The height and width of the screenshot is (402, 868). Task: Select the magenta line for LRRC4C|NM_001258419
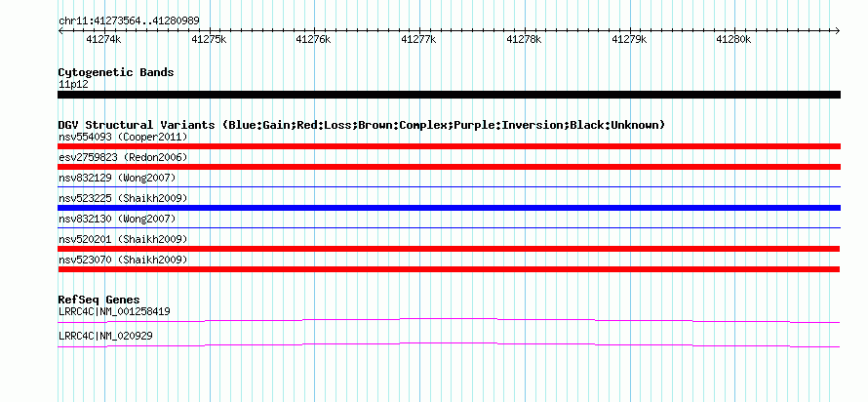pos(449,320)
